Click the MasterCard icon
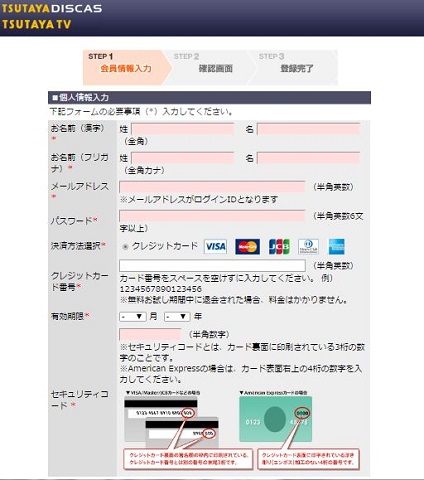424x480 pixels. [247, 247]
